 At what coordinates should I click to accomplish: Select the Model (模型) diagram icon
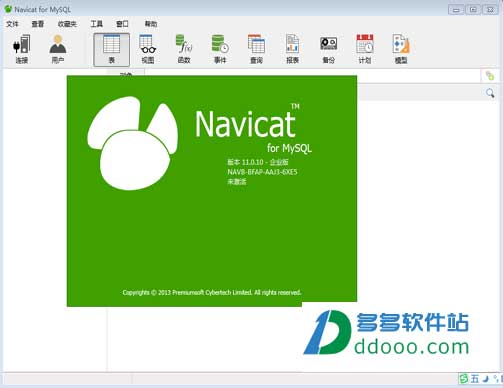[x=401, y=49]
